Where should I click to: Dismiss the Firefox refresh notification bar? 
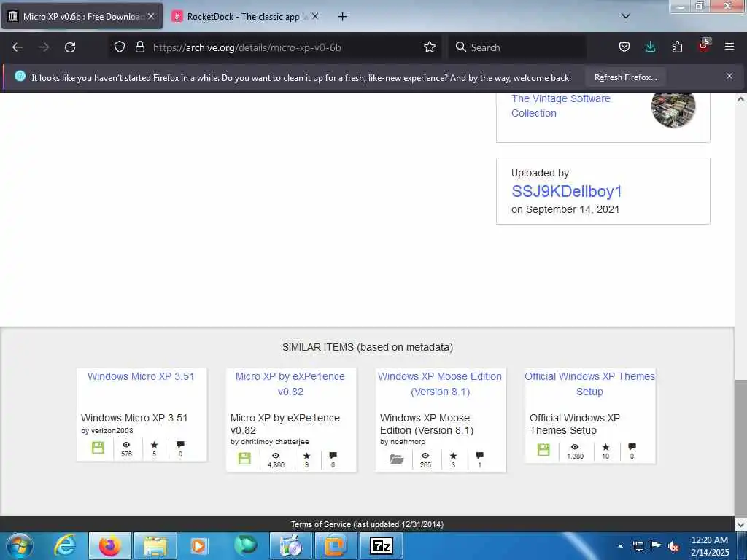[x=729, y=76]
